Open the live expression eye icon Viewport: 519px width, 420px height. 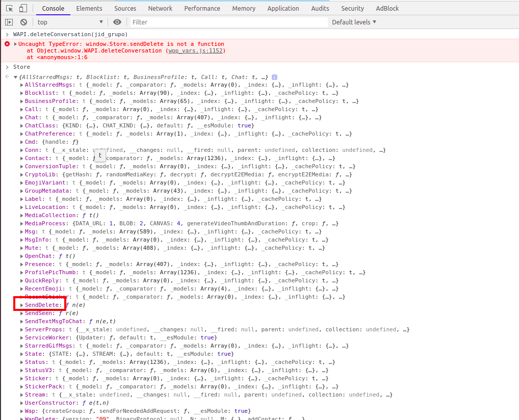tap(117, 22)
